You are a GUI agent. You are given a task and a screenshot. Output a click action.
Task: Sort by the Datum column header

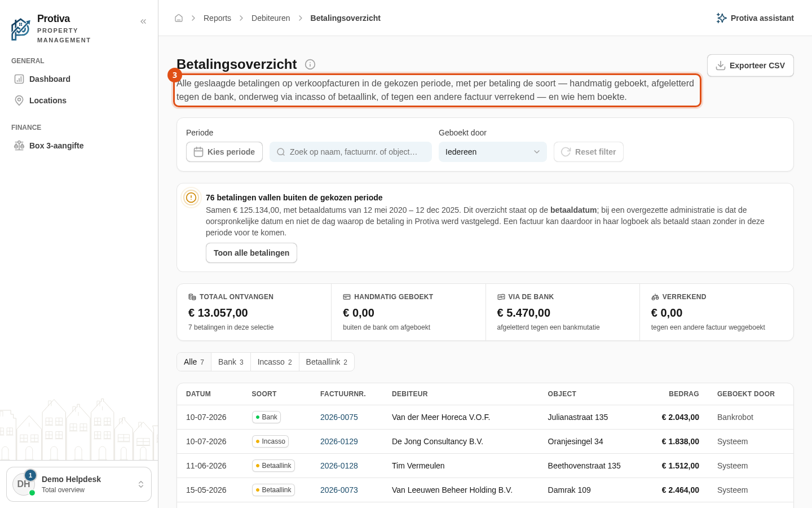(x=198, y=394)
